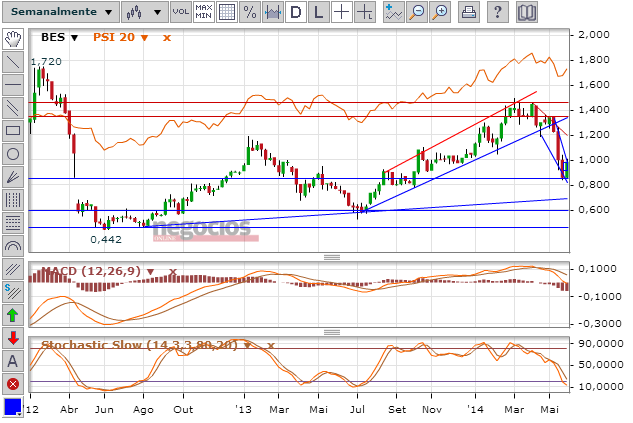Enable the crosshair with label tool
The image size is (633, 423).
[365, 12]
